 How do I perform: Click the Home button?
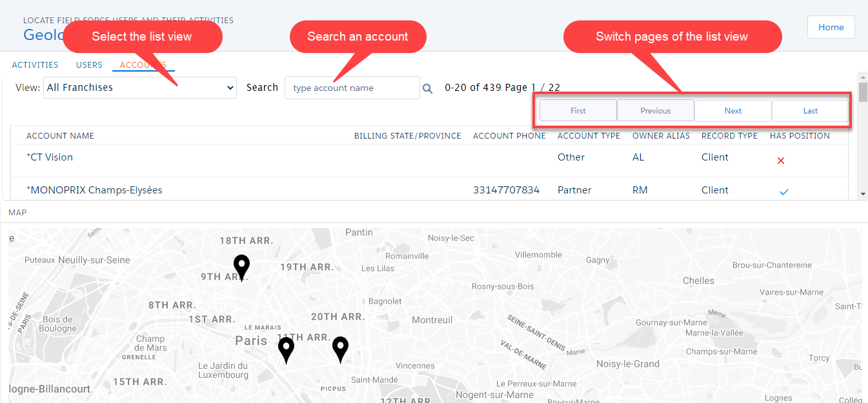(831, 27)
